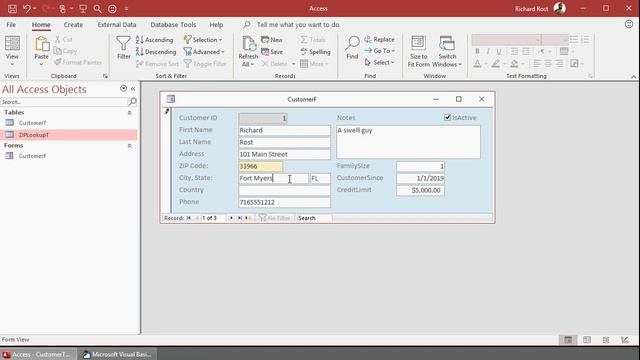Collapse the ribbon arrow

click(x=633, y=76)
